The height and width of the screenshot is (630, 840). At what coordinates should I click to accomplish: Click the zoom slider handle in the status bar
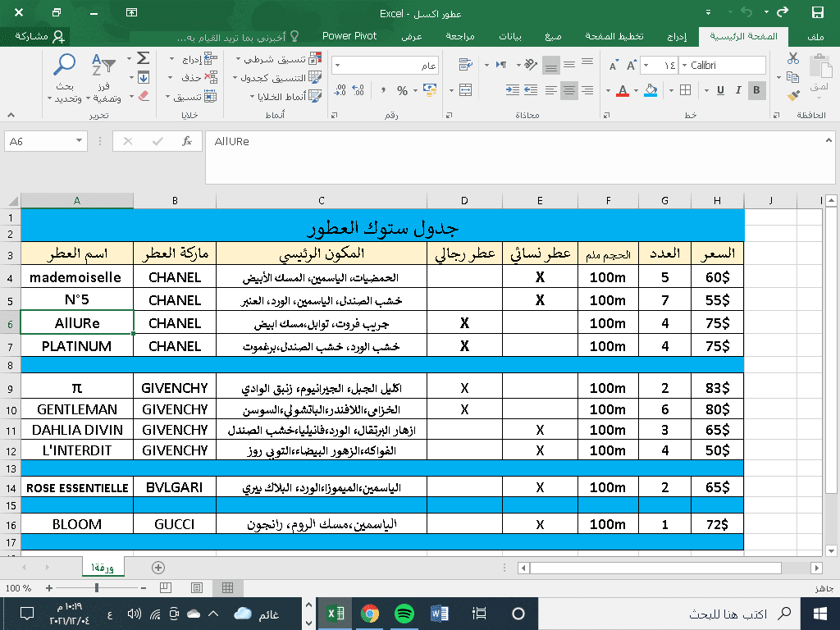coord(97,587)
